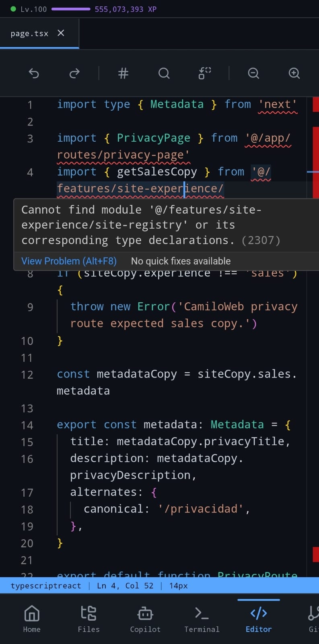Click the 'next' module string
This screenshot has height=644, width=319.
click(x=278, y=104)
